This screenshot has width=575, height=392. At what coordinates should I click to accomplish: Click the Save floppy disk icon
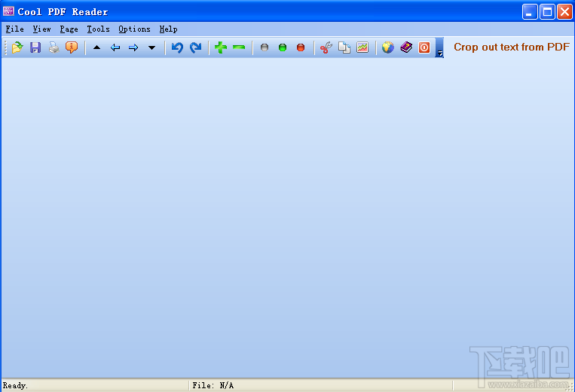[x=35, y=47]
